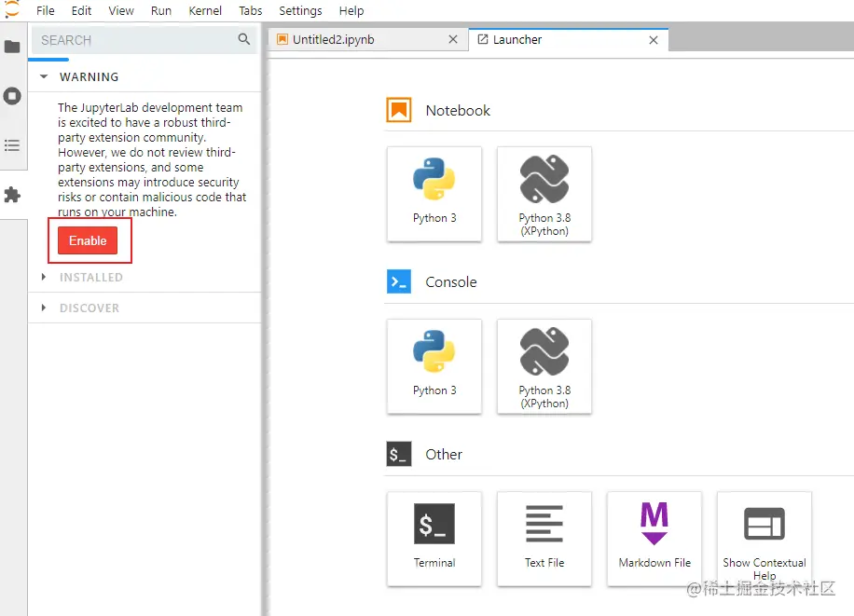The width and height of the screenshot is (854, 616).
Task: Open the File menu
Action: click(45, 11)
